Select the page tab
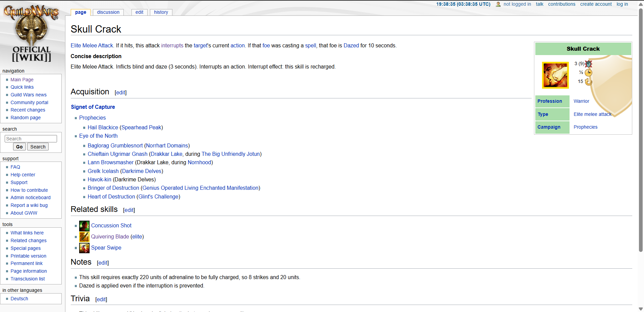The height and width of the screenshot is (312, 644). [80, 12]
